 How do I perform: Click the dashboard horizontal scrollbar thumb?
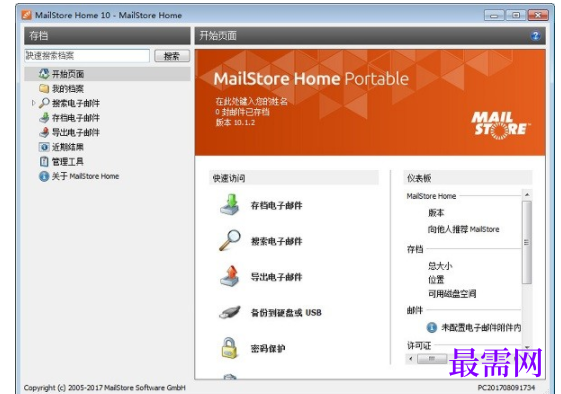tap(432, 359)
